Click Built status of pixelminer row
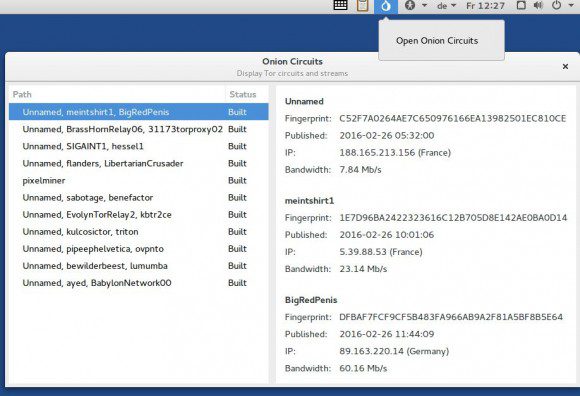 click(x=237, y=180)
